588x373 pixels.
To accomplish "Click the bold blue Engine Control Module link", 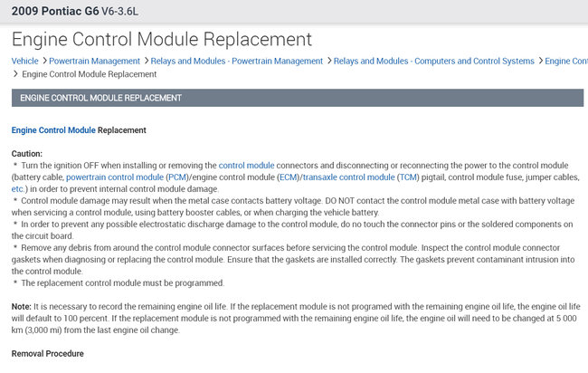I will click(53, 130).
